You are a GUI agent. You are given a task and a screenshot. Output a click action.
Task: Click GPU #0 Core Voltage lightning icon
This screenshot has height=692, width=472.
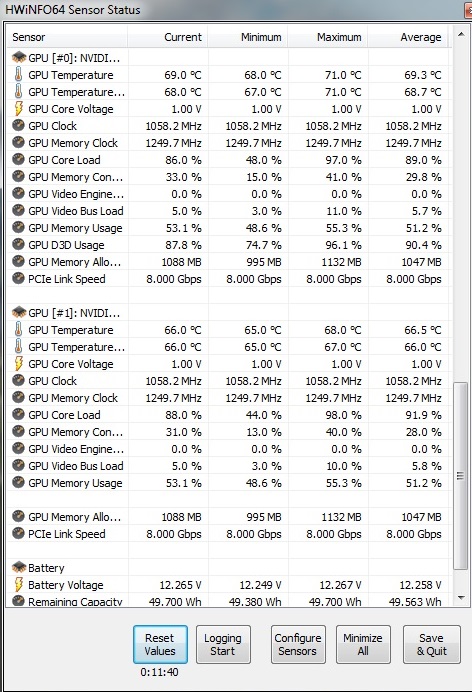click(x=18, y=109)
